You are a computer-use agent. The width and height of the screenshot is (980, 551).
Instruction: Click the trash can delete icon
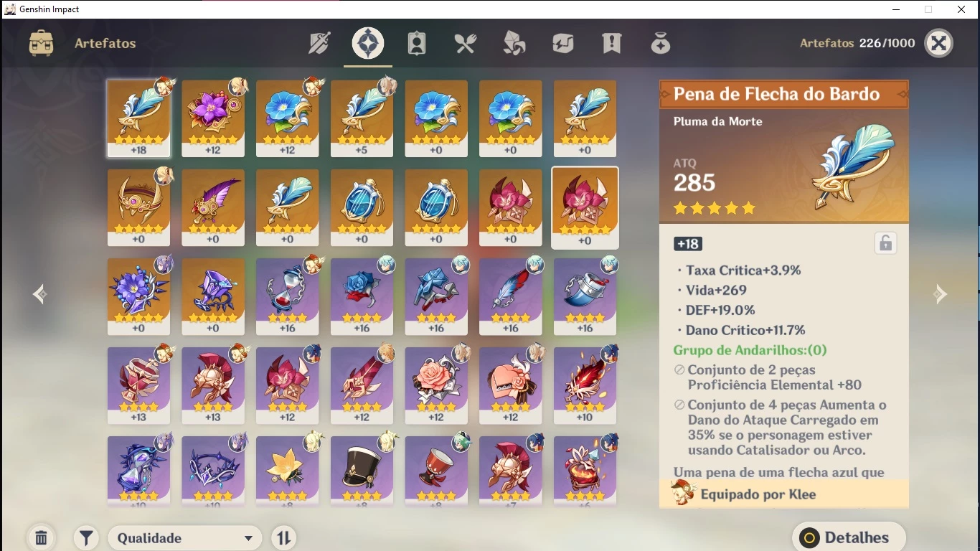coord(42,537)
